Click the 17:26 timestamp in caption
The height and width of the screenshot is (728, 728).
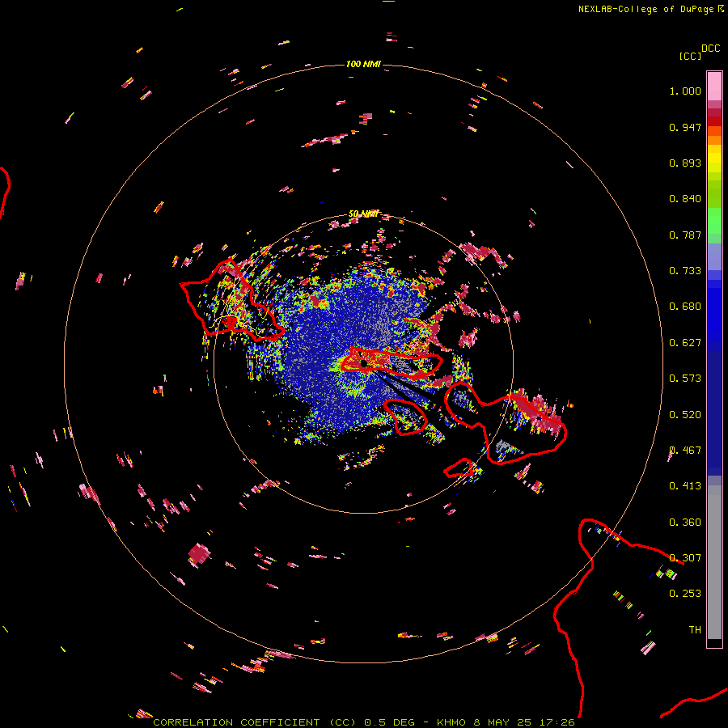[557, 722]
